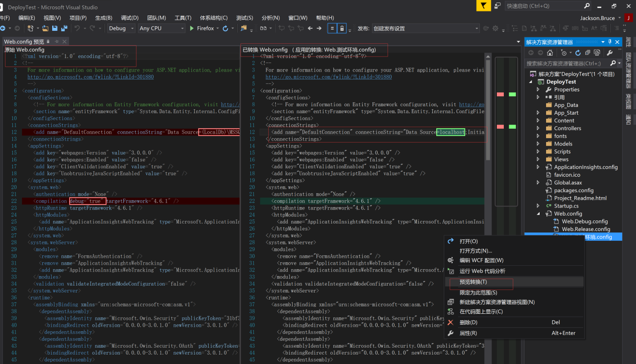
Task: Click the Solution Explorer home icon
Action: click(550, 53)
